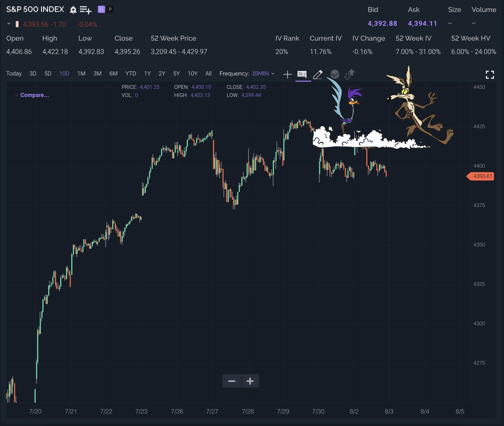Viewport: 504px width, 426px height.
Task: Select the 2Y time range
Action: 162,74
